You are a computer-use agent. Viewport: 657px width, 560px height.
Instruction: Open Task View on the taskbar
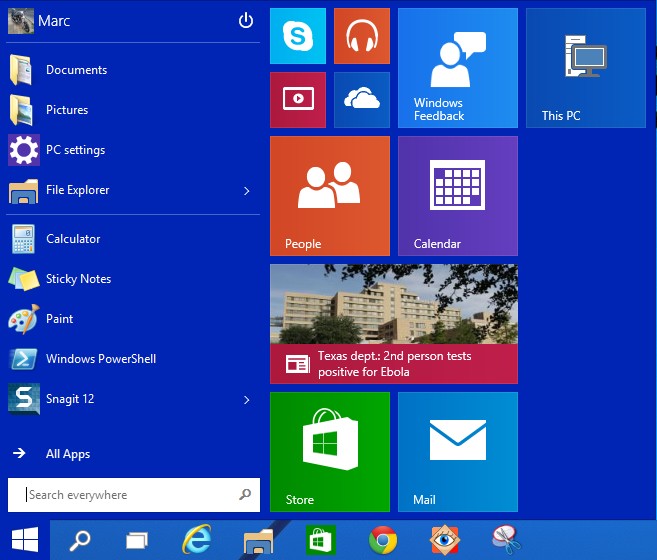click(x=137, y=541)
